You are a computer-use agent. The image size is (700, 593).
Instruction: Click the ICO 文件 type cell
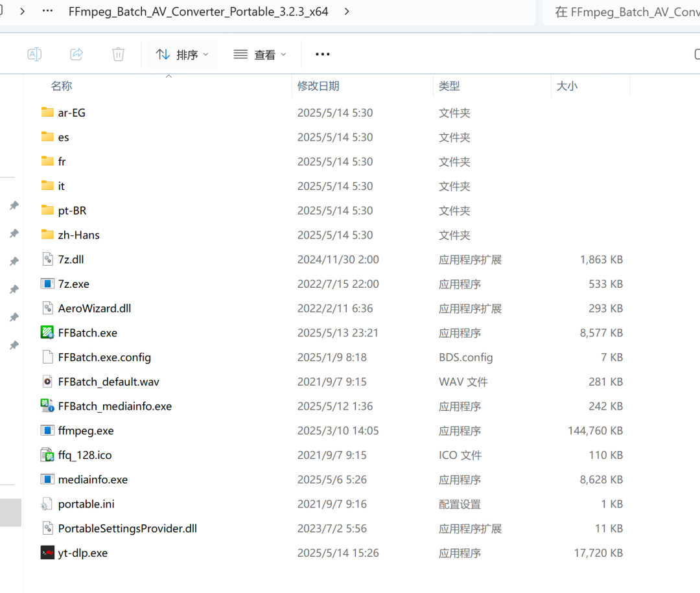pos(460,455)
